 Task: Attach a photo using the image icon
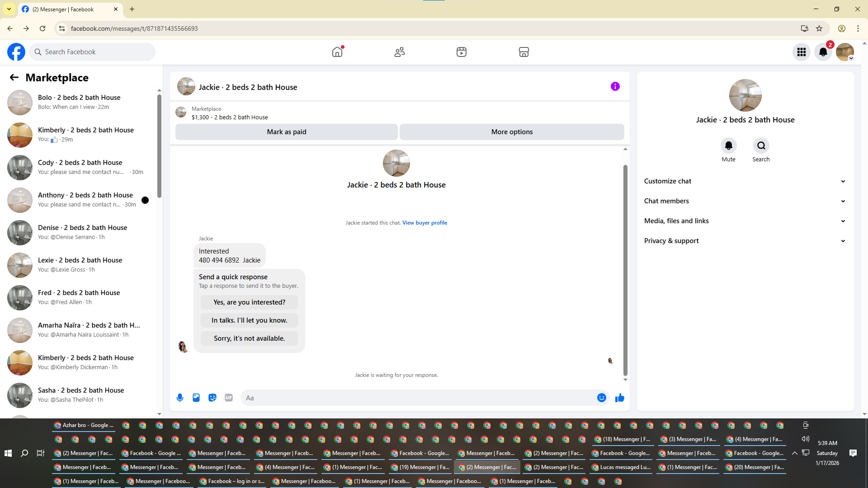pos(196,398)
